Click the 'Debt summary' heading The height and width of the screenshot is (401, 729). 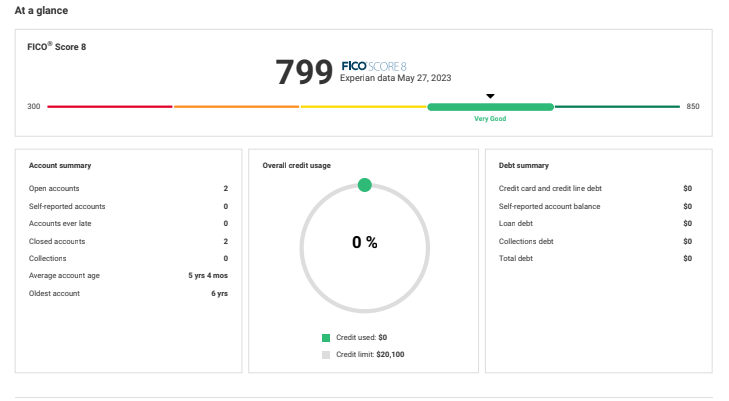coord(524,165)
